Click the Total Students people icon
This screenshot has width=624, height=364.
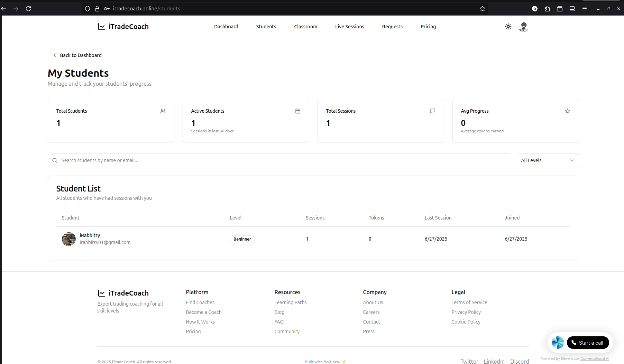[163, 111]
